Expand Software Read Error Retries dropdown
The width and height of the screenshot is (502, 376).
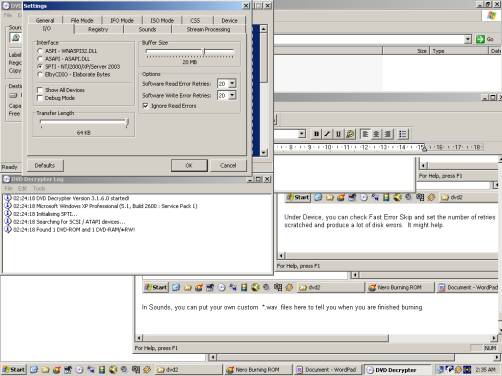click(232, 83)
